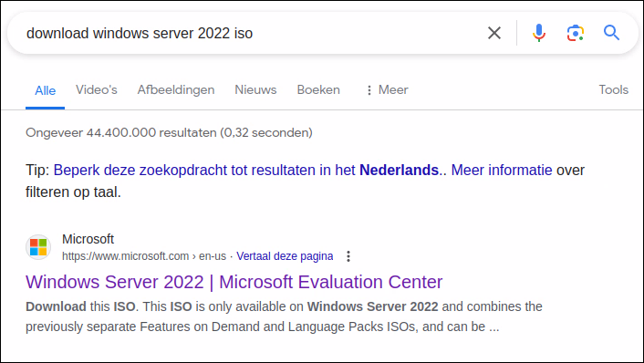The width and height of the screenshot is (644, 363).
Task: Click the Vertaal deze pagina link
Action: point(285,256)
